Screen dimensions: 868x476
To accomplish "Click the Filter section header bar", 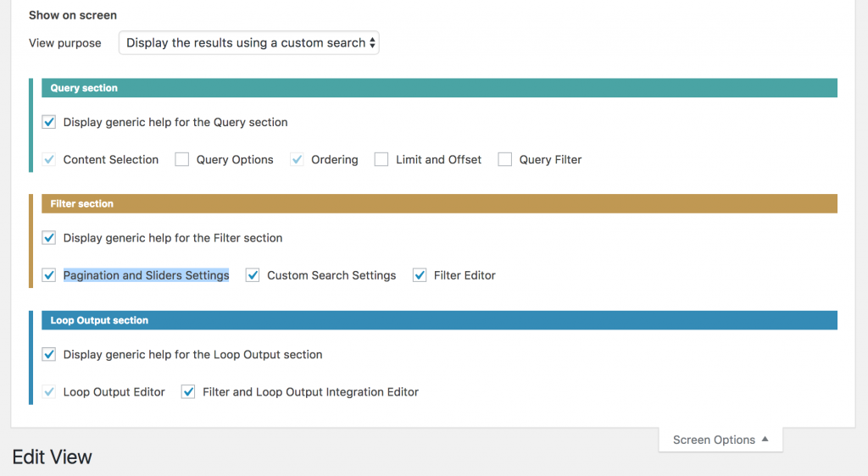I will [x=440, y=203].
